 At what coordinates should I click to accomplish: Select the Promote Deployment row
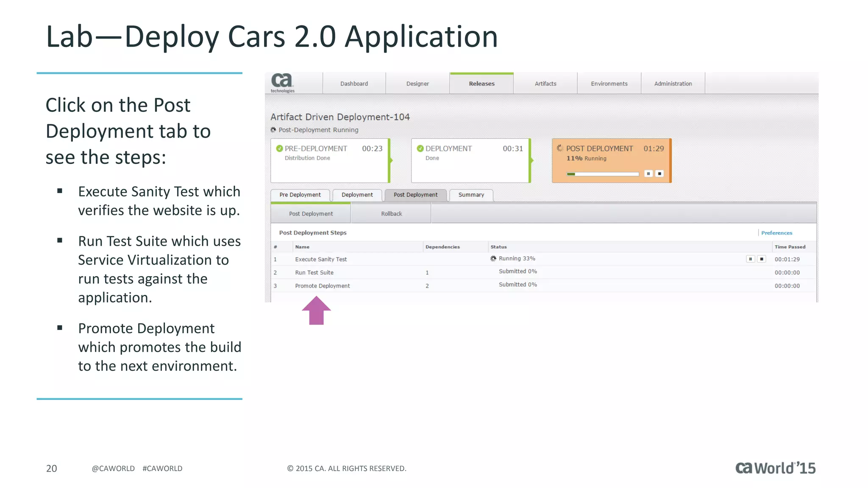coord(544,286)
